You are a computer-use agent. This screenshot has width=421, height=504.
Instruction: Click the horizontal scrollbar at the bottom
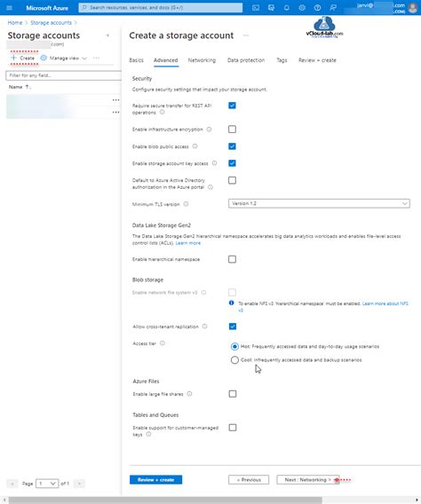pyautogui.click(x=165, y=500)
